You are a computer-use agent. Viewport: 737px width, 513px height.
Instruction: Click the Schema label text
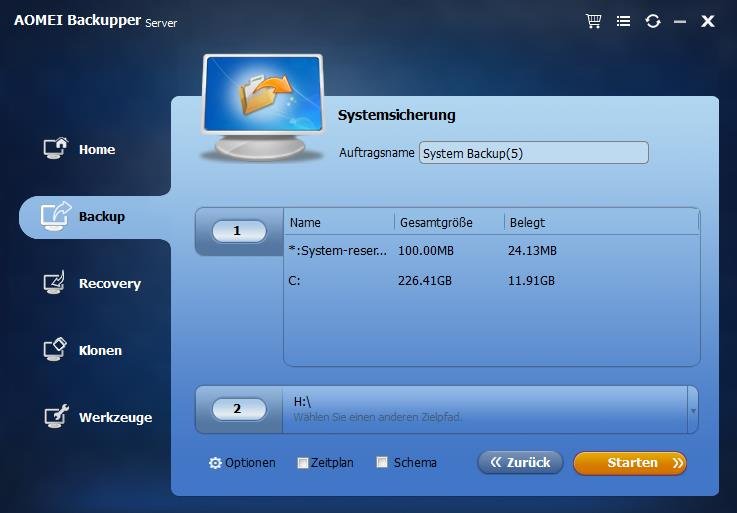415,463
